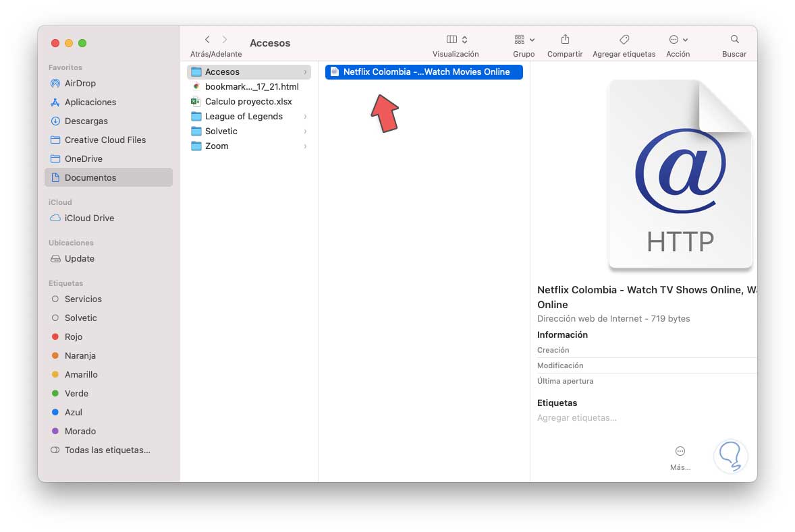Image resolution: width=795 pixels, height=532 pixels.
Task: Open iCloud Drive in sidebar
Action: (109, 218)
